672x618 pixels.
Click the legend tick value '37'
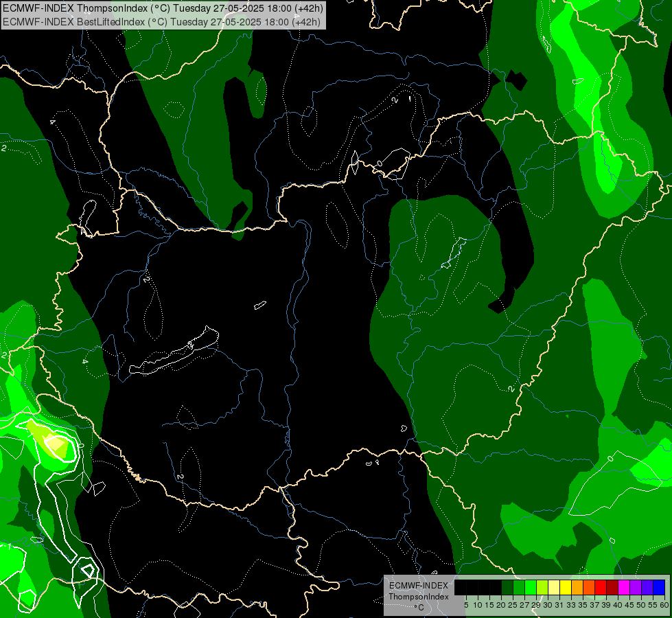(594, 605)
